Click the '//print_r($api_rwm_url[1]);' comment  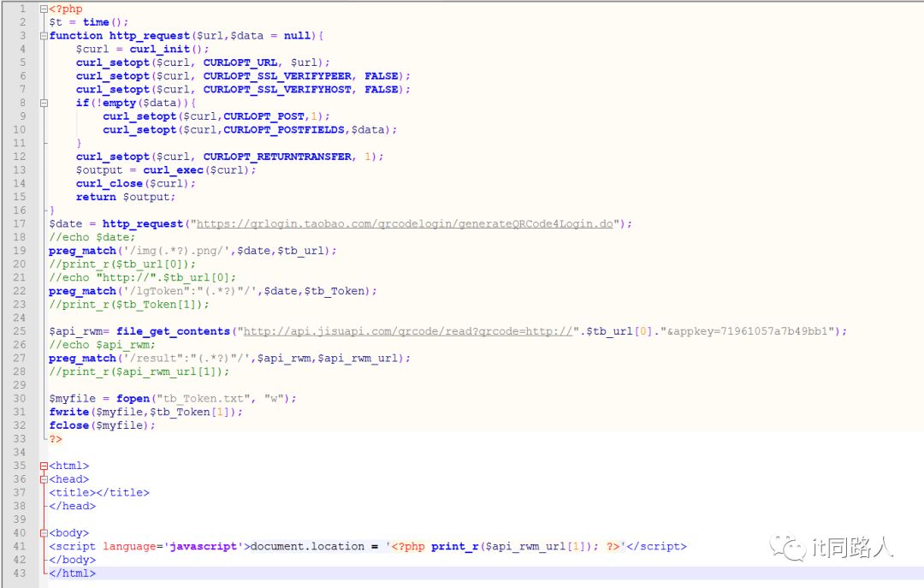point(139,372)
